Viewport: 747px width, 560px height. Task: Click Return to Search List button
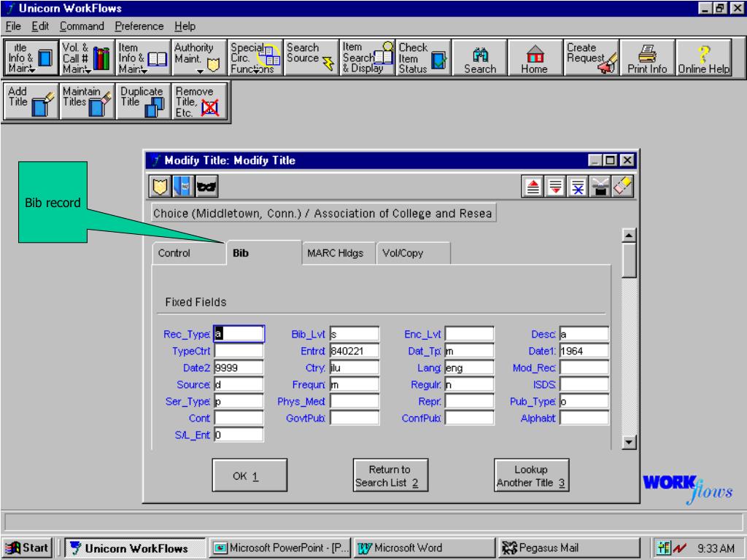point(390,475)
